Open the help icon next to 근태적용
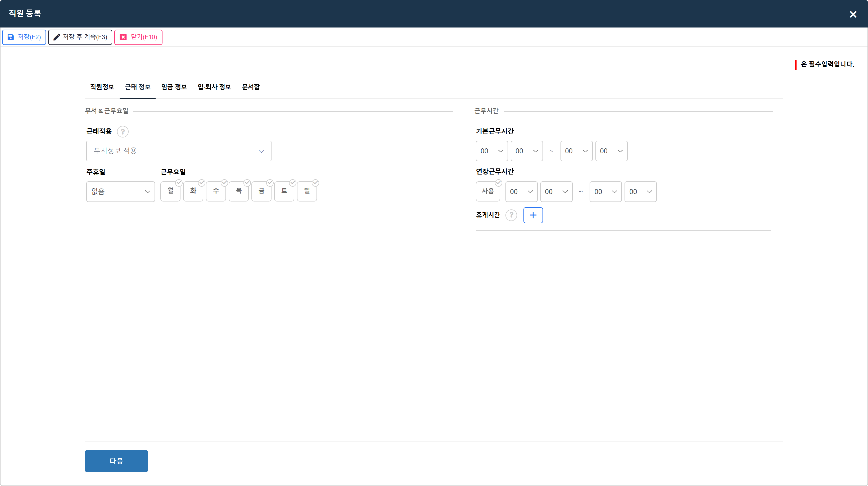The image size is (868, 486). click(123, 132)
